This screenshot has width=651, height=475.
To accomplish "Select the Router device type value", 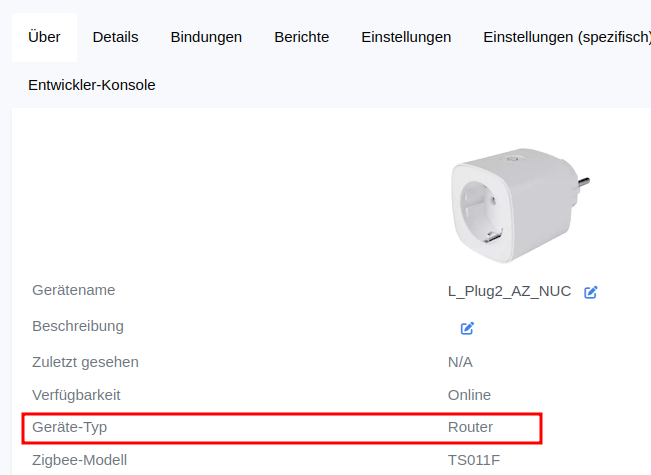I will tap(470, 427).
